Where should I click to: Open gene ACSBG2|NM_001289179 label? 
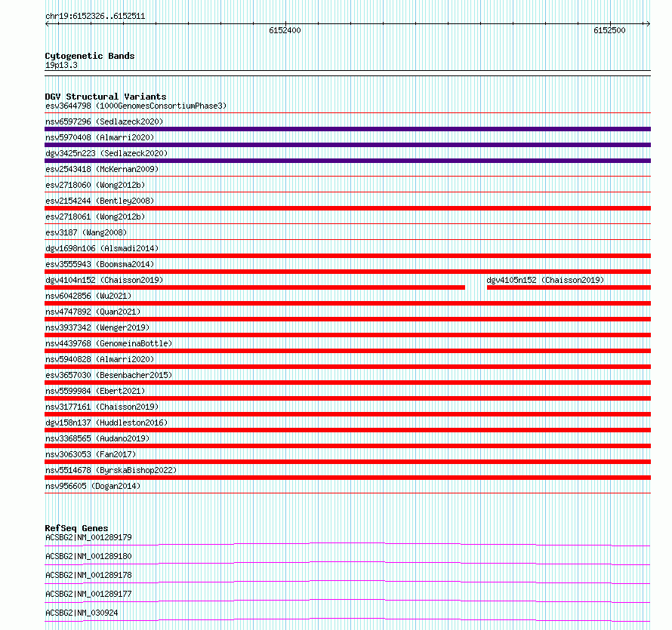click(x=88, y=537)
